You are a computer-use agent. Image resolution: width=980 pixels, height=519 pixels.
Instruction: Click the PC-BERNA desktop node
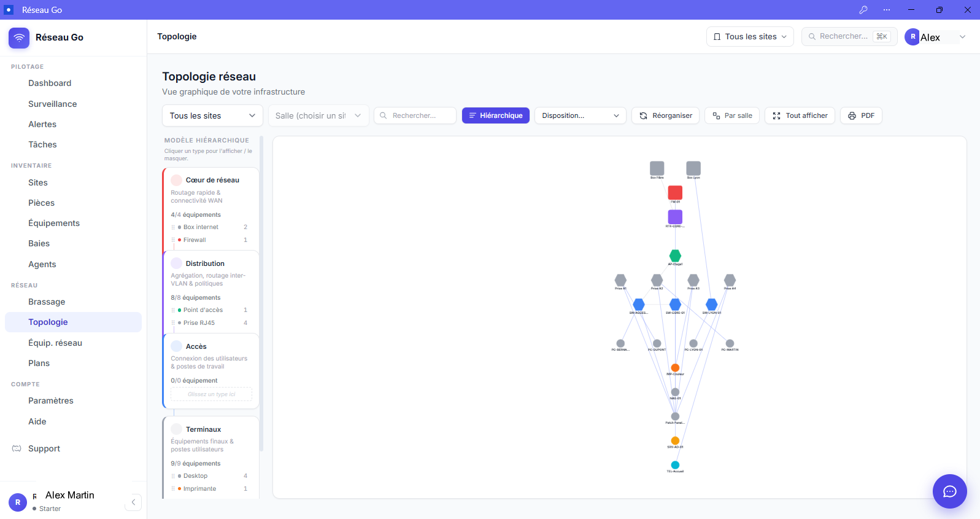tap(620, 343)
